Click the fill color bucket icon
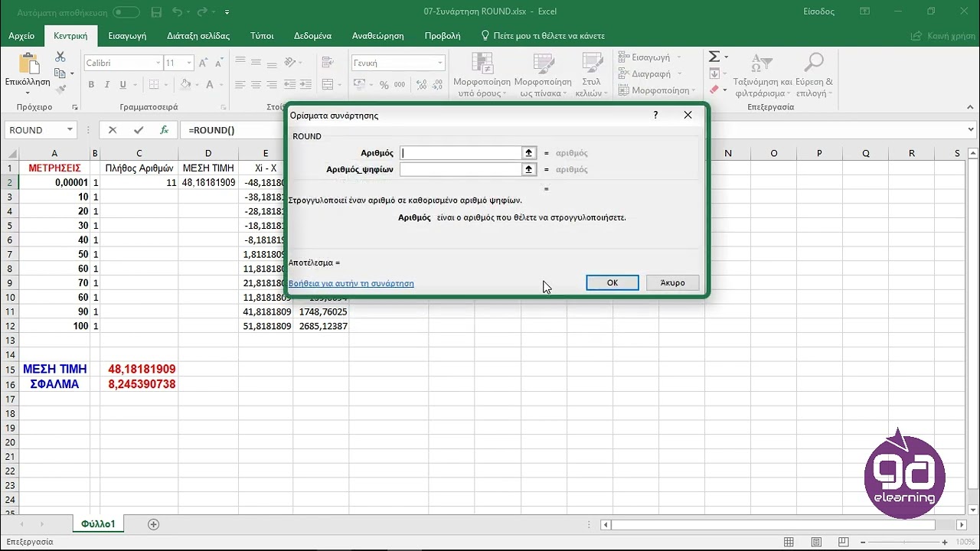Viewport: 980px width, 551px height. (185, 85)
